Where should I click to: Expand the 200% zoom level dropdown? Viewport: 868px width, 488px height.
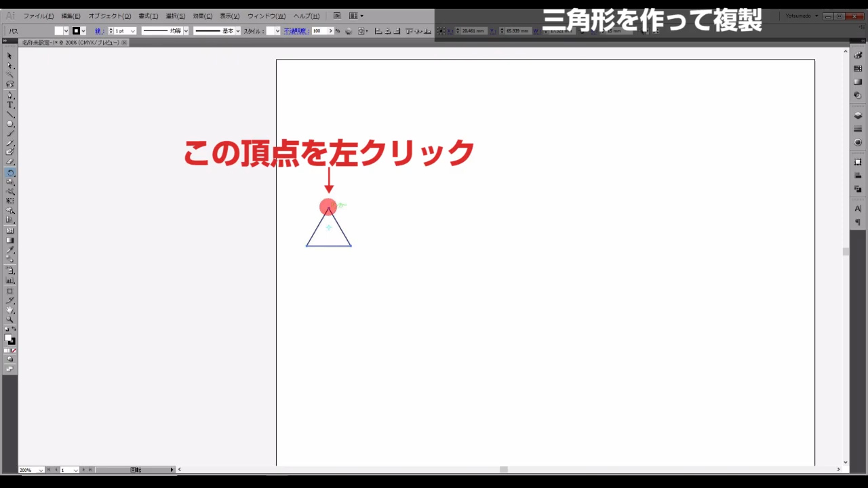coord(41,470)
